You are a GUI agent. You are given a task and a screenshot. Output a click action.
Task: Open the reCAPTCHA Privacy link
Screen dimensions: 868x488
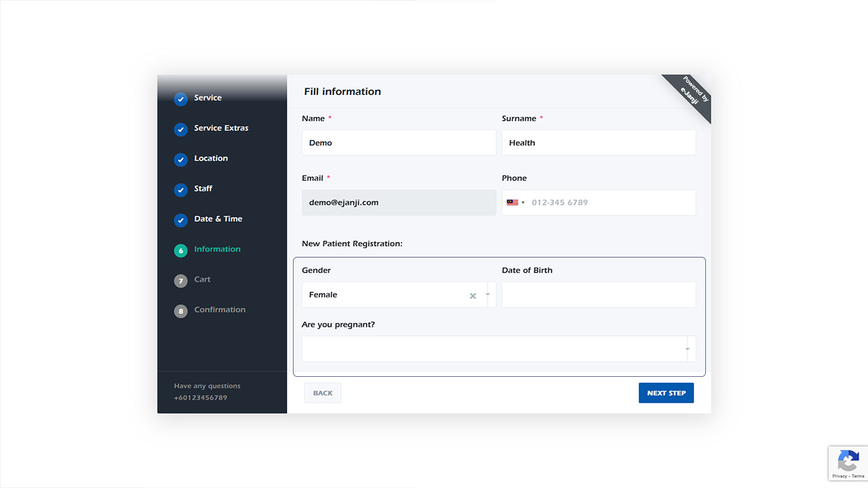pos(840,476)
